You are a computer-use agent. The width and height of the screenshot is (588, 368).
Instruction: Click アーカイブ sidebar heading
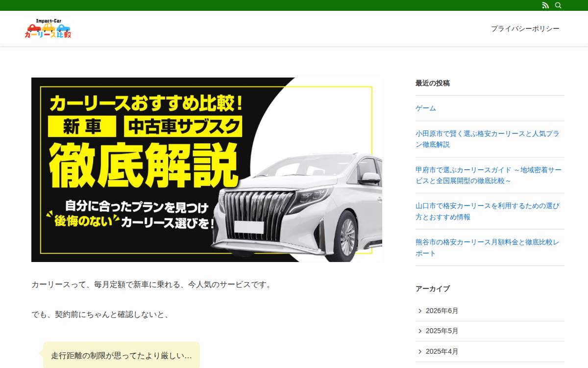pyautogui.click(x=433, y=289)
